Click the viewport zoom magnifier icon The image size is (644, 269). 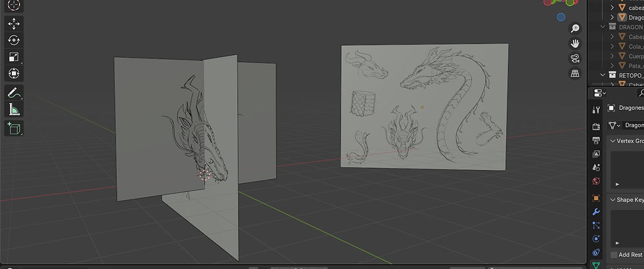click(575, 28)
